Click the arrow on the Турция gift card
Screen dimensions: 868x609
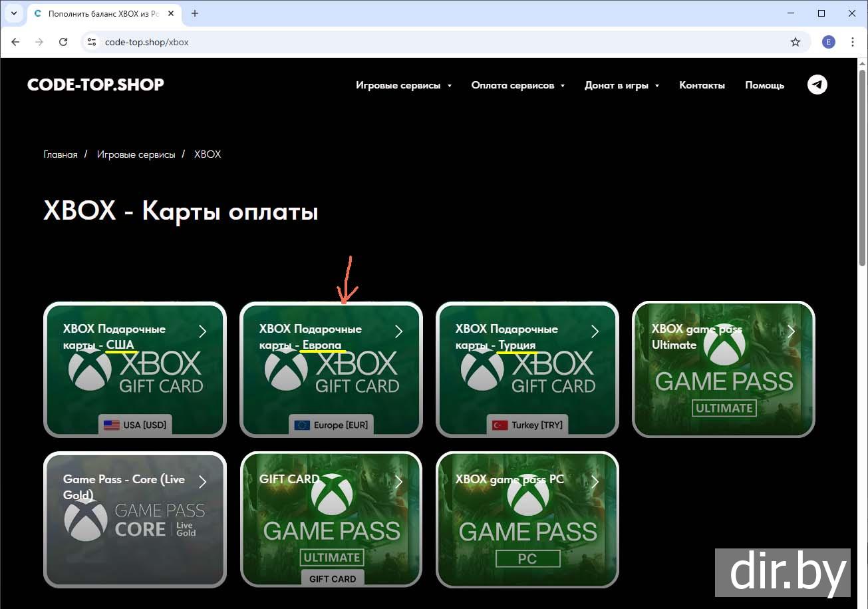[x=595, y=331]
